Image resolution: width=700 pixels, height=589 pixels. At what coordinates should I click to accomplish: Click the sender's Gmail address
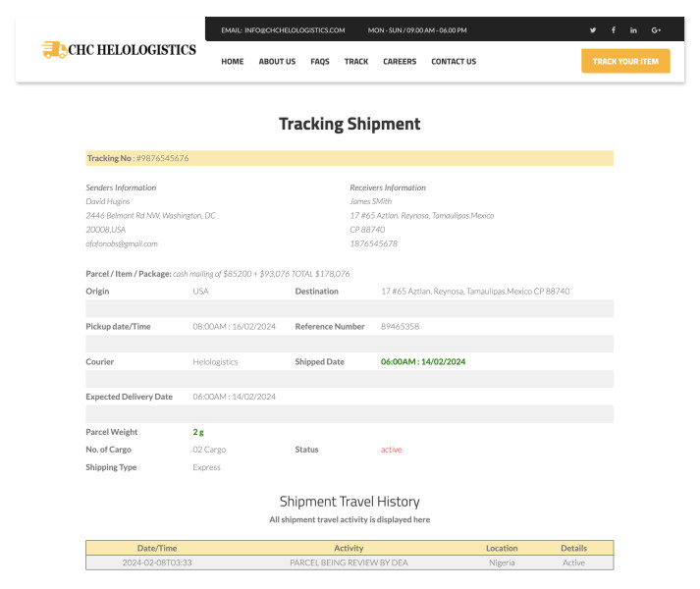[122, 243]
